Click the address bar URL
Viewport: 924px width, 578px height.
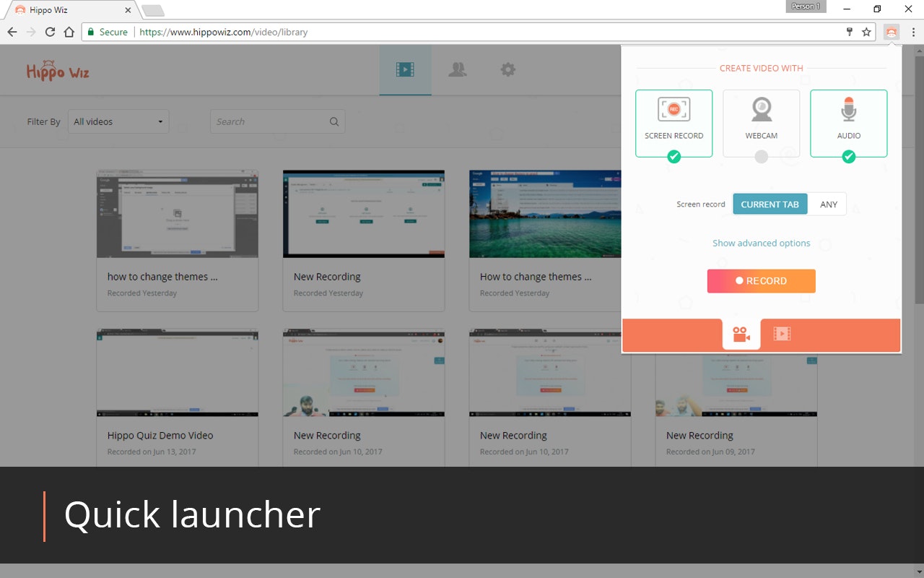coord(223,32)
